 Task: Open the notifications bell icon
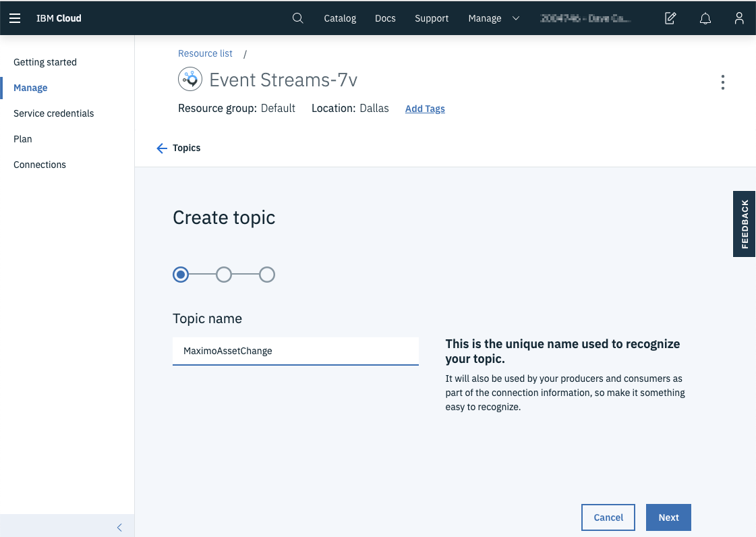tap(705, 18)
